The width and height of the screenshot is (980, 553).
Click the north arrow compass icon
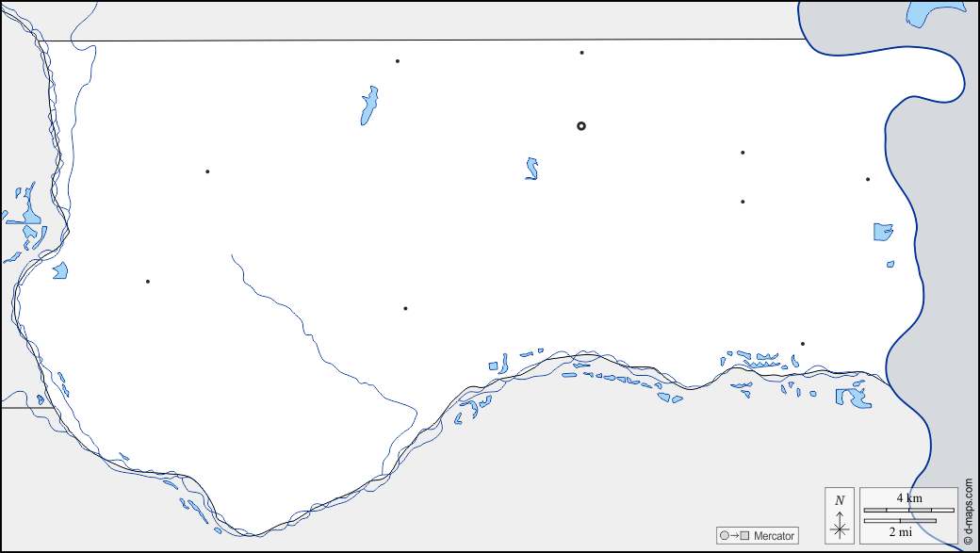tap(839, 515)
